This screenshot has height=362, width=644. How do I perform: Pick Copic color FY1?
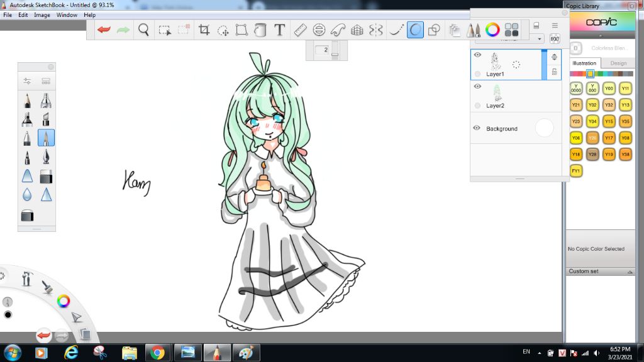576,171
